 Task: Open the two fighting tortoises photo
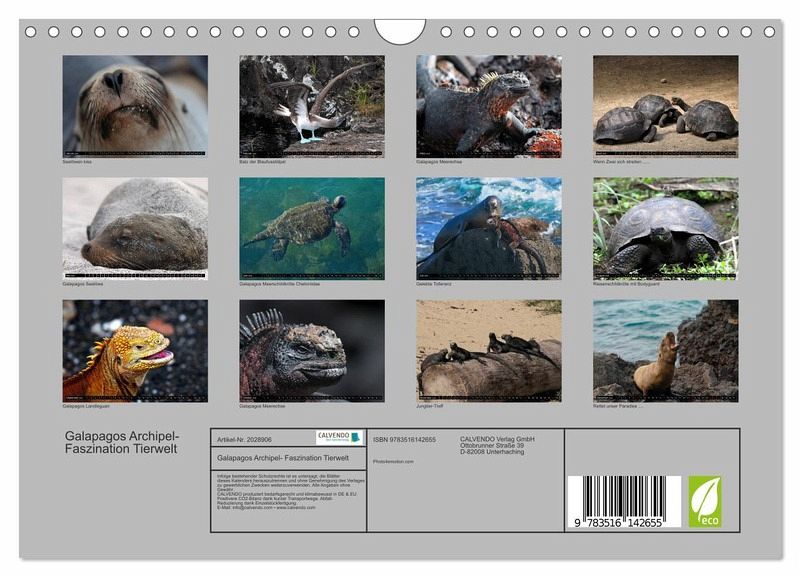(665, 105)
